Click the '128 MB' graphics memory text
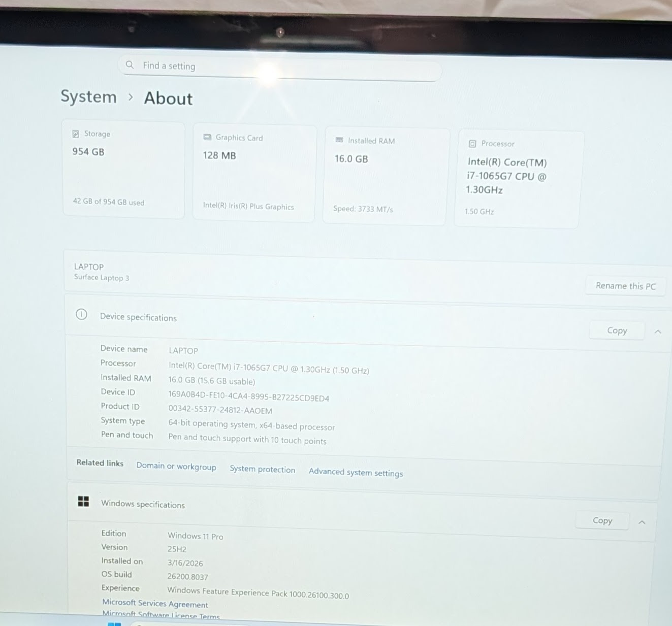The width and height of the screenshot is (672, 626). [x=219, y=155]
